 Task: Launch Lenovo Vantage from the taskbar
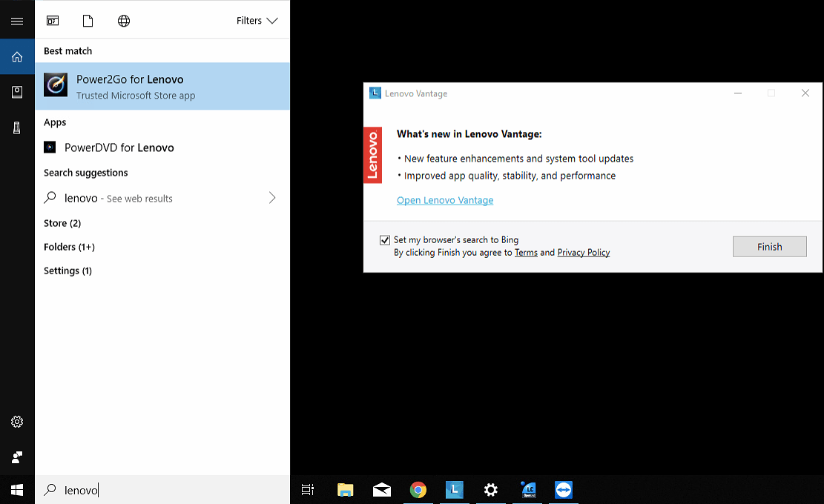454,490
